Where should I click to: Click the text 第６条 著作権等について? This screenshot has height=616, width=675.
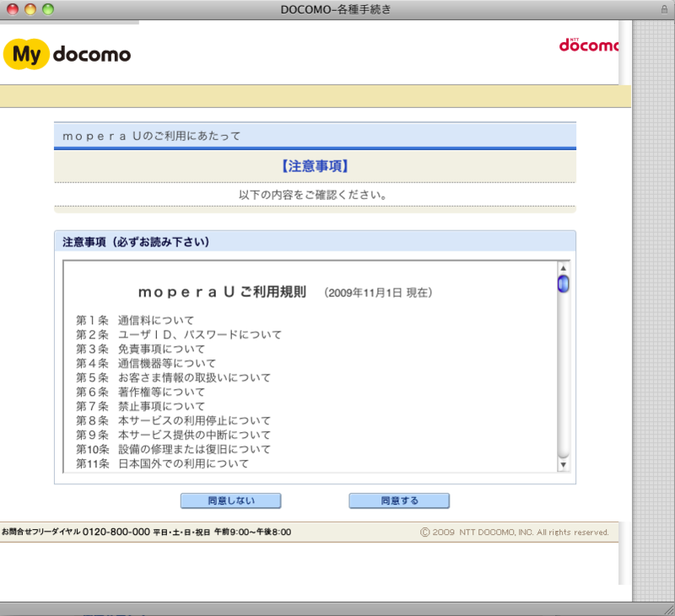click(x=140, y=392)
